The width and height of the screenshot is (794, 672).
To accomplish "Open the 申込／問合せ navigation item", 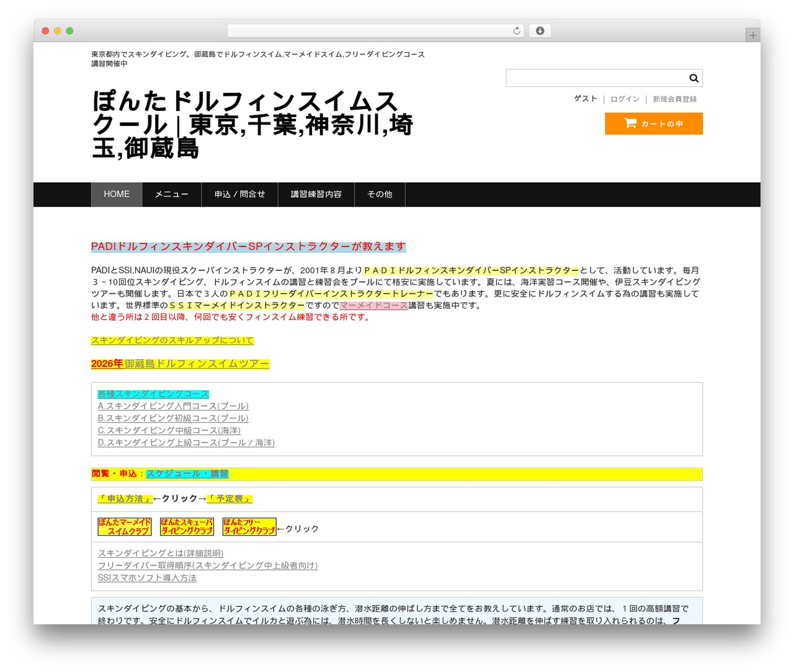I will point(240,195).
